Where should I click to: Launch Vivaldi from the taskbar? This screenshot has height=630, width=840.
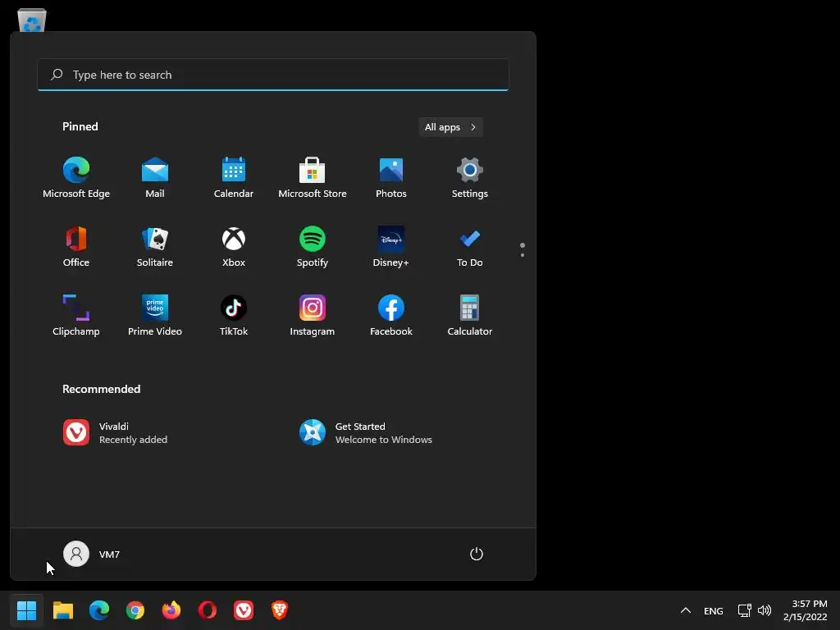coord(244,610)
